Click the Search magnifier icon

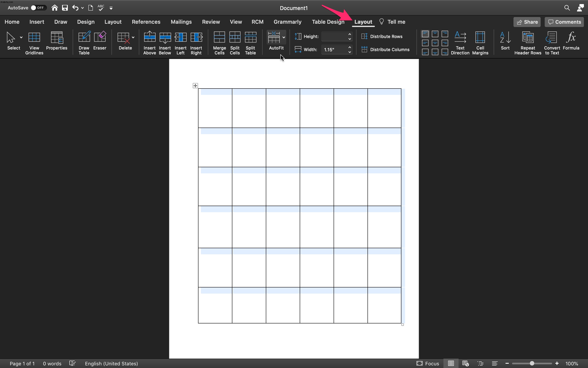click(567, 8)
